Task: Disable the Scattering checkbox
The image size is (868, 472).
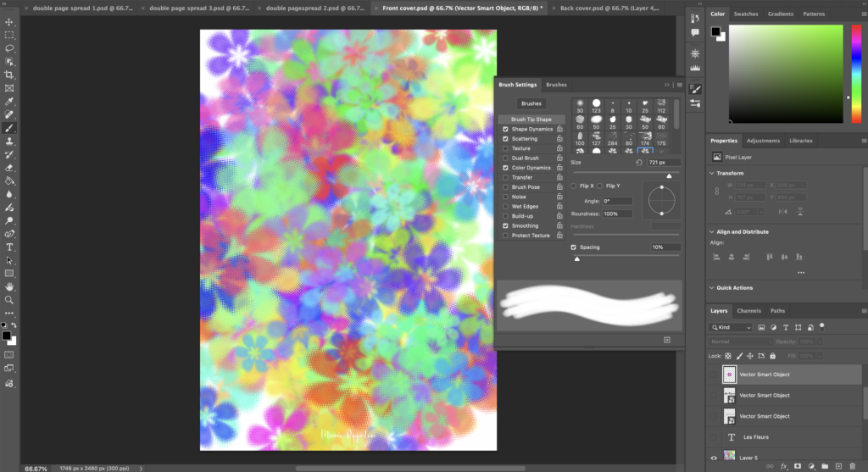Action: pos(506,139)
